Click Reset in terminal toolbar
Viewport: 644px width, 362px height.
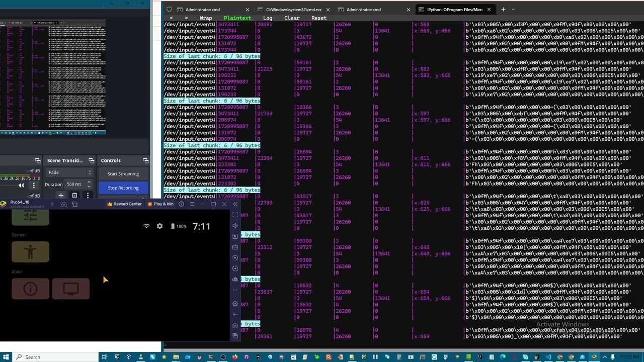click(319, 18)
